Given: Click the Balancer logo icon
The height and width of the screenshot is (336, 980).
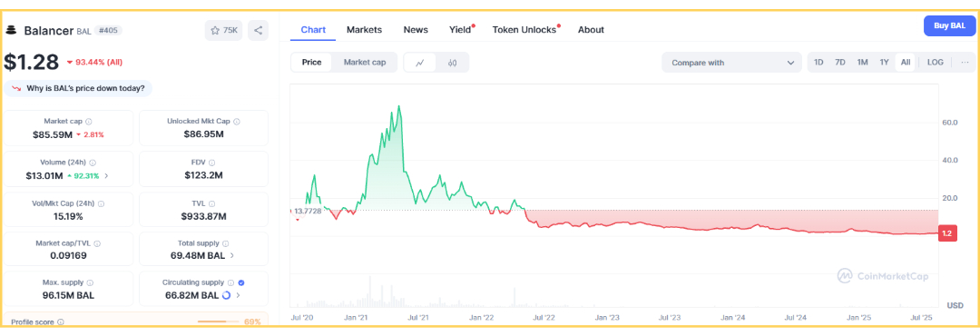Looking at the screenshot, I should point(11,30).
